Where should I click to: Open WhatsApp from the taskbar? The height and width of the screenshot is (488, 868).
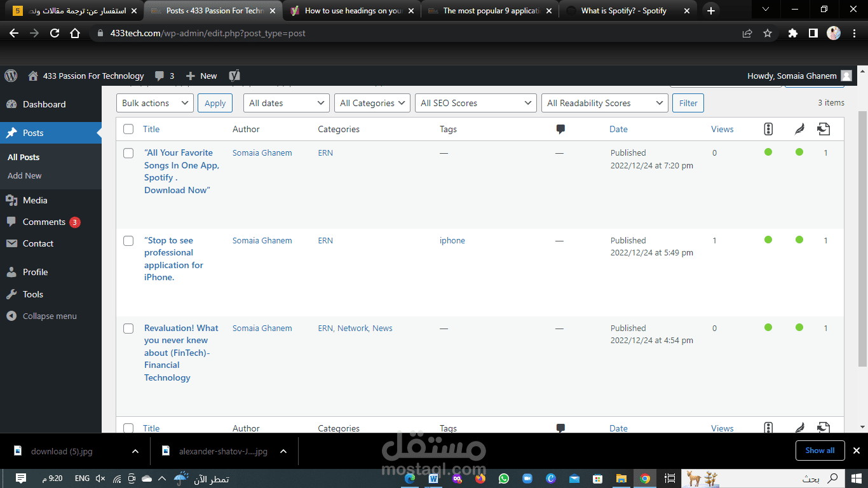pos(504,478)
